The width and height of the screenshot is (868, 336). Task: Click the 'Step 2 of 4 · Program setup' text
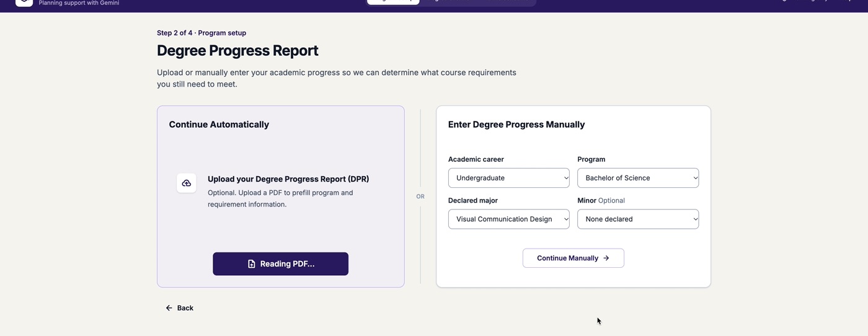click(201, 33)
